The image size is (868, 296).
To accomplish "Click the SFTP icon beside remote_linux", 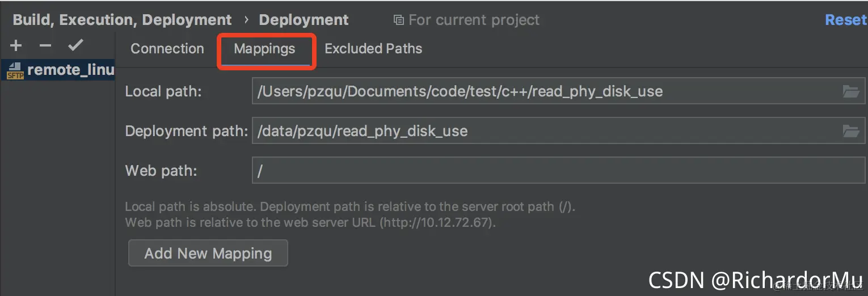I will 15,70.
